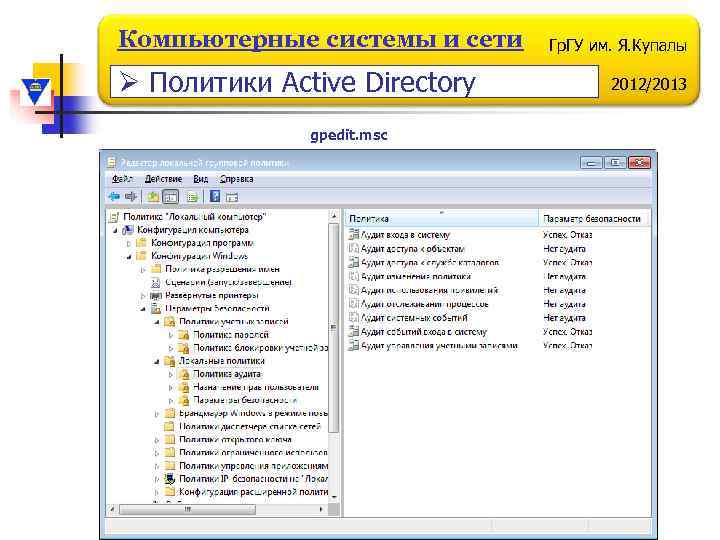The height and width of the screenshot is (540, 720).
Task: Click icon of Аудит событий входа в систему
Action: click(x=353, y=332)
